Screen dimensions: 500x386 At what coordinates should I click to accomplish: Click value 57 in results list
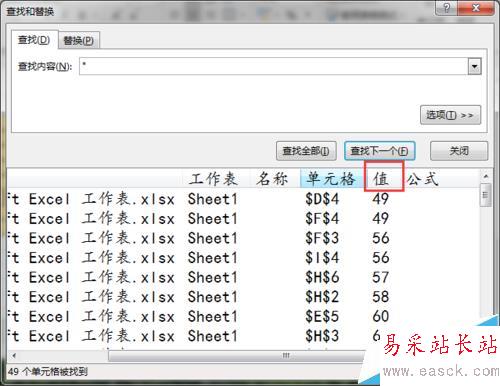(x=381, y=277)
